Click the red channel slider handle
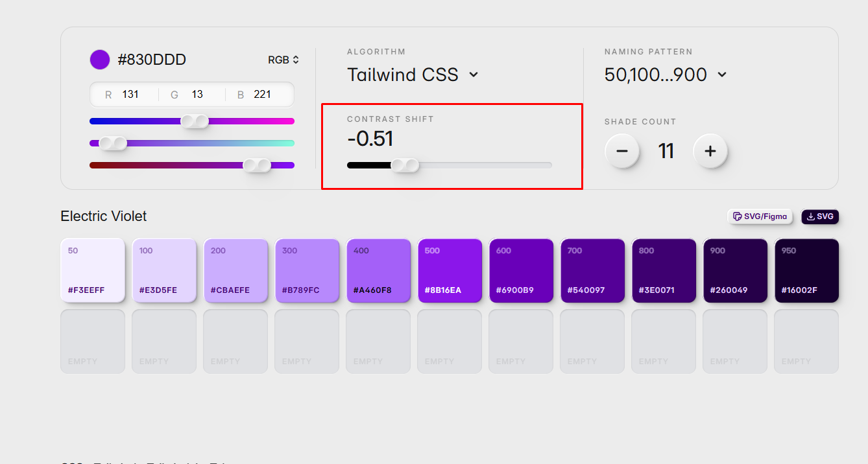868x464 pixels. tap(195, 121)
